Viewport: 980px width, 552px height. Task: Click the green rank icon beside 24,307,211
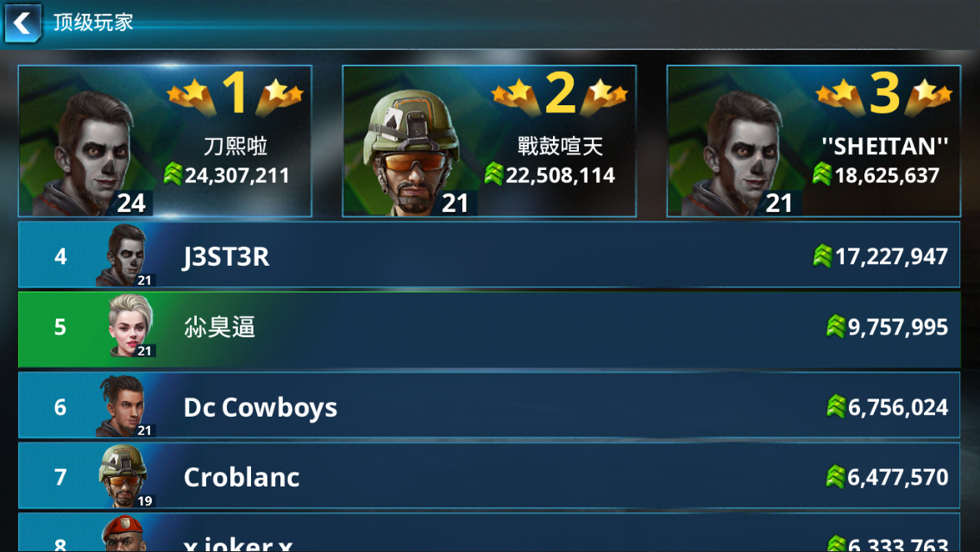click(173, 173)
